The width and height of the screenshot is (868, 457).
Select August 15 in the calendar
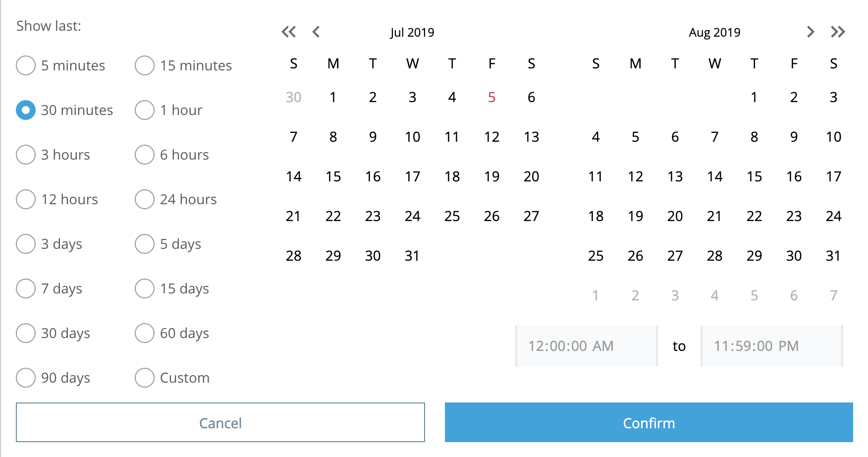click(754, 176)
